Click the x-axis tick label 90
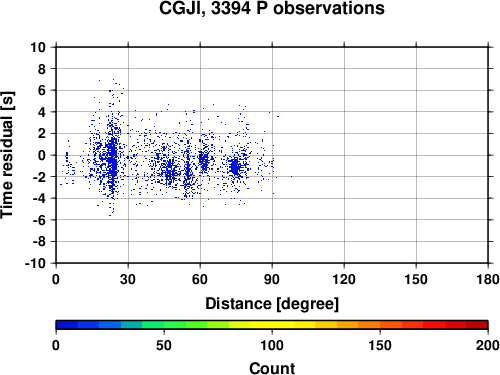The image size is (500, 375). pyautogui.click(x=272, y=279)
